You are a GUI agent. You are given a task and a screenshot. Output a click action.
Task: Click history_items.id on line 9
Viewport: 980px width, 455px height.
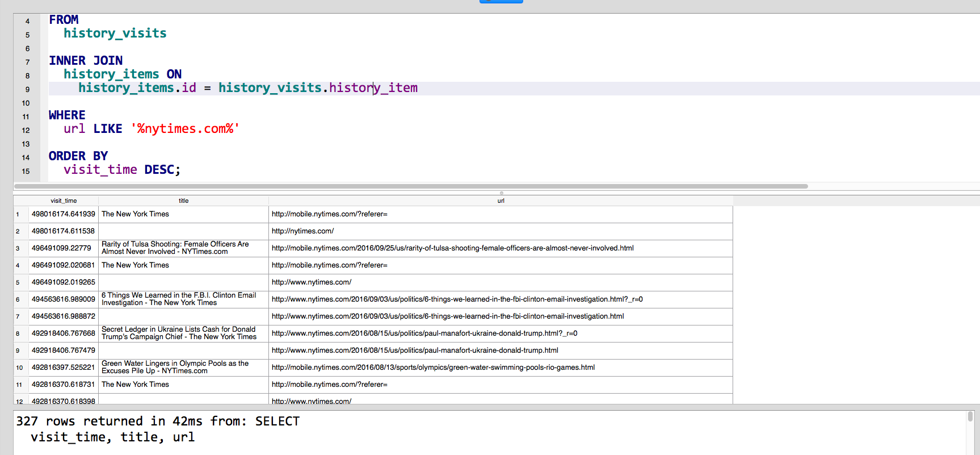coord(137,88)
